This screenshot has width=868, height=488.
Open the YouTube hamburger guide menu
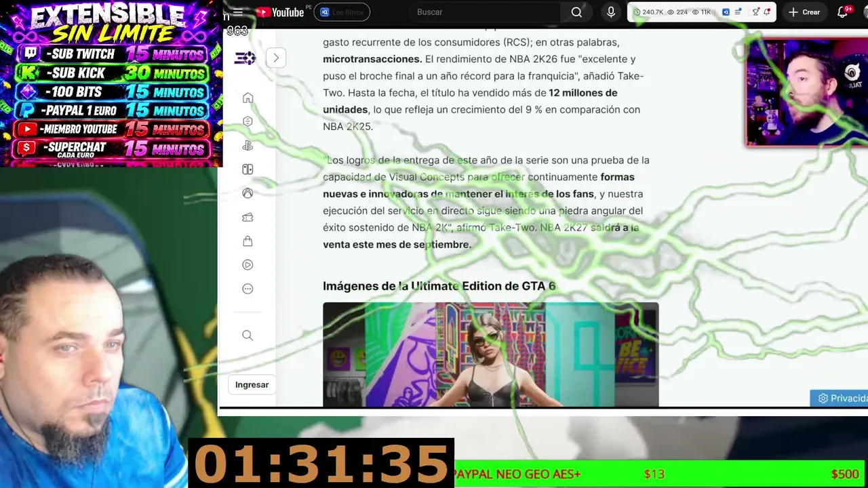coord(238,12)
